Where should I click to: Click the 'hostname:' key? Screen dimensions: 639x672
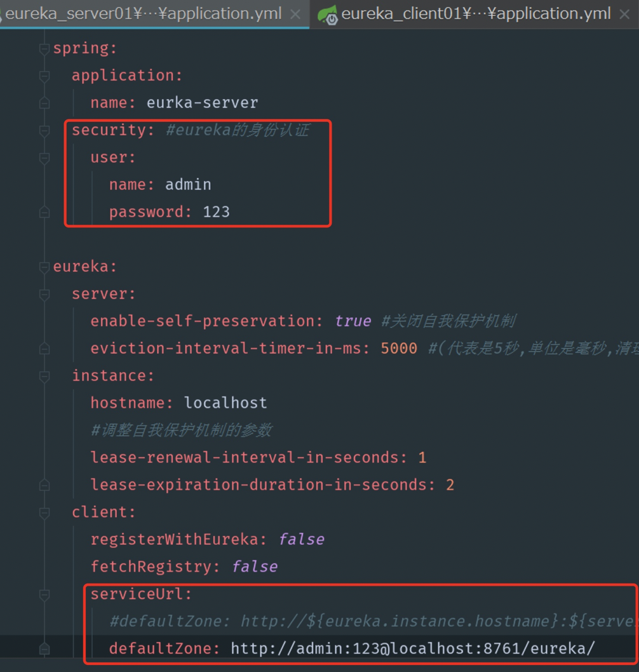coord(131,403)
